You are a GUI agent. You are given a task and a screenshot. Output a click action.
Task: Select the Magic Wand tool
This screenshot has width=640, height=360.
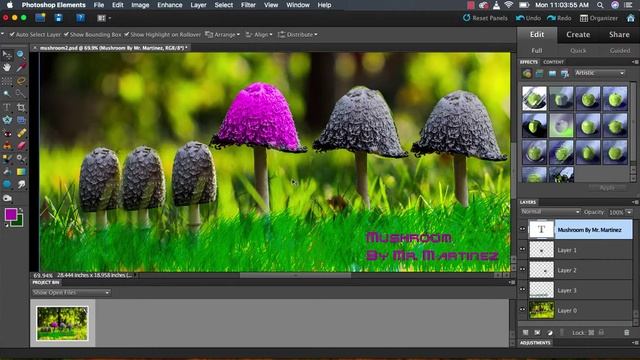point(7,94)
